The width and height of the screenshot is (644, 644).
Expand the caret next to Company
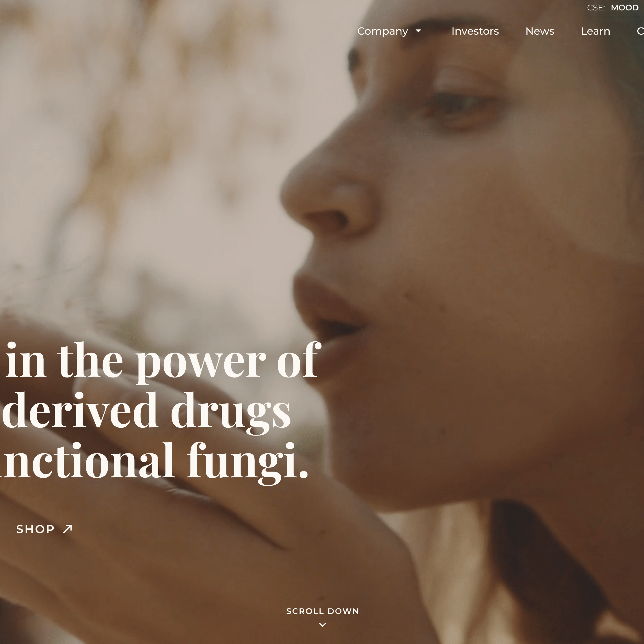click(418, 31)
